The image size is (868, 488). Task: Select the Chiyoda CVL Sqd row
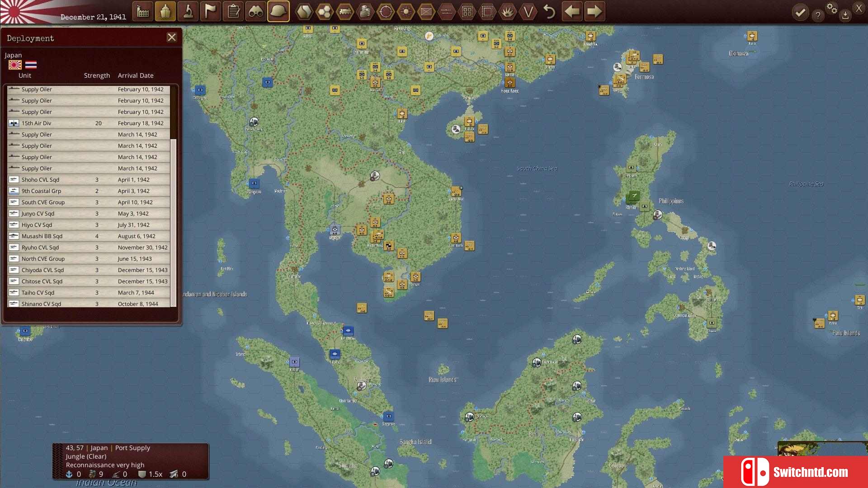[x=89, y=270]
